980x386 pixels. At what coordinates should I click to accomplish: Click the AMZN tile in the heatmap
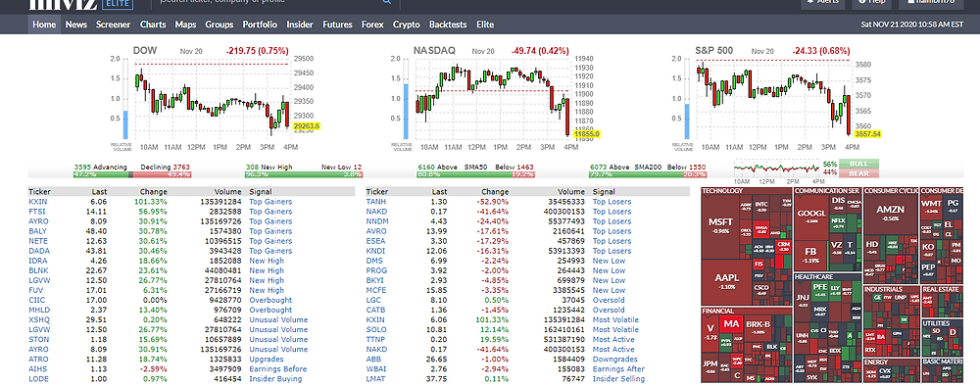click(x=890, y=214)
